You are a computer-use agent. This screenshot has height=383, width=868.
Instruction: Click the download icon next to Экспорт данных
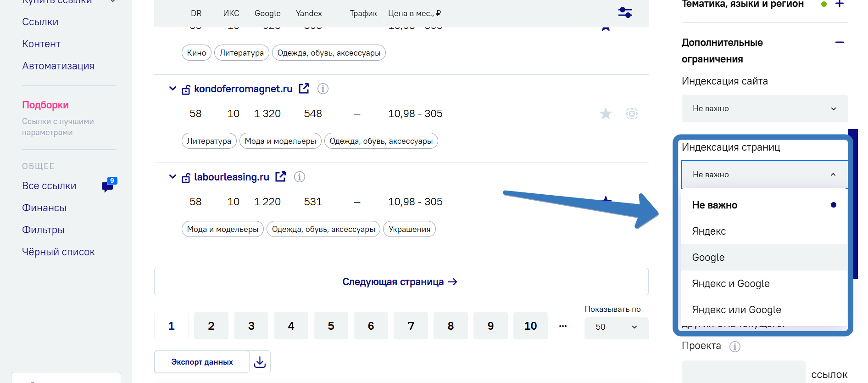tap(260, 362)
